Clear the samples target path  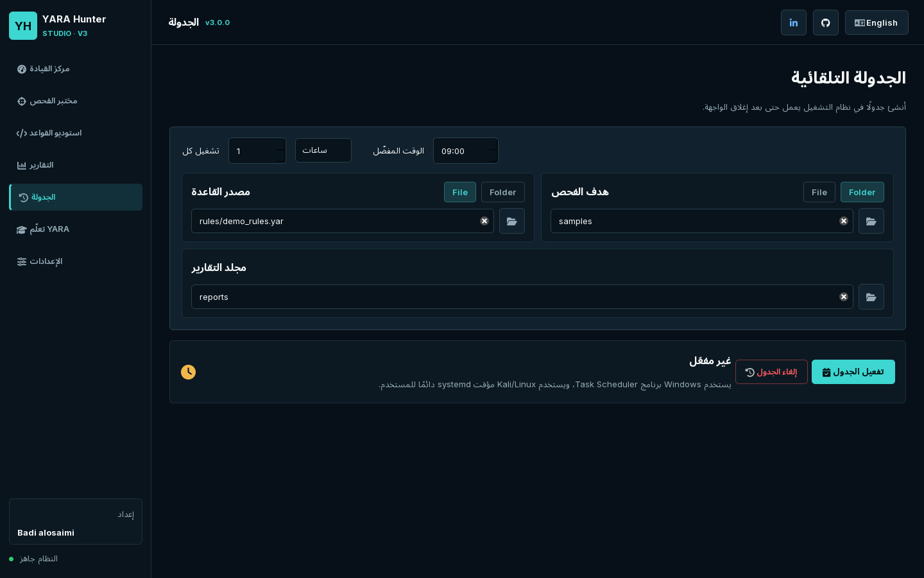(x=844, y=221)
